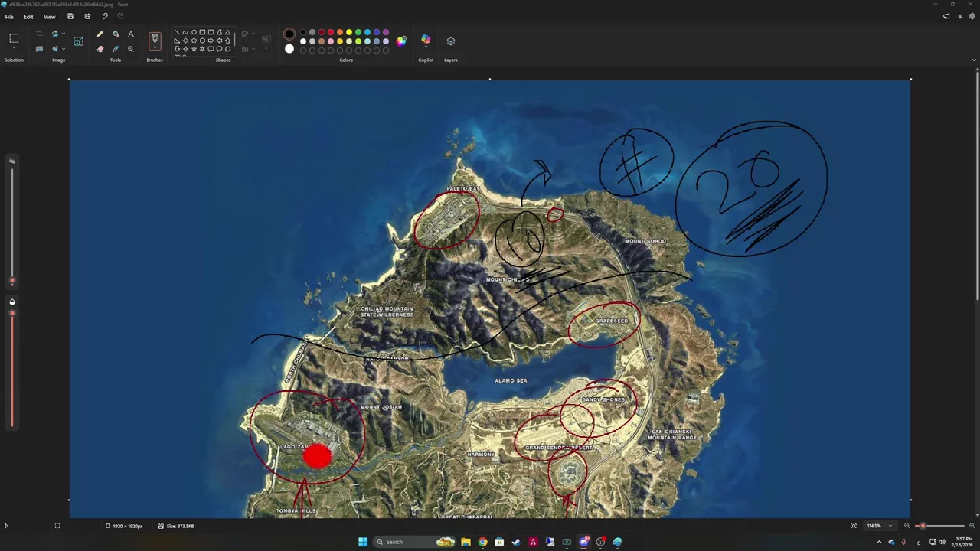Open Steam from the taskbar
The width and height of the screenshot is (980, 551).
516,542
